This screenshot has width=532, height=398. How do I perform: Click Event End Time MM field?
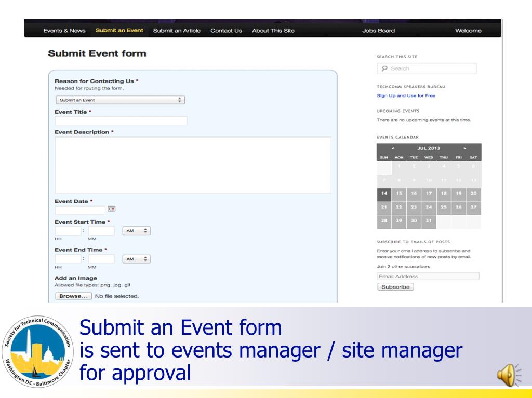pyautogui.click(x=101, y=259)
